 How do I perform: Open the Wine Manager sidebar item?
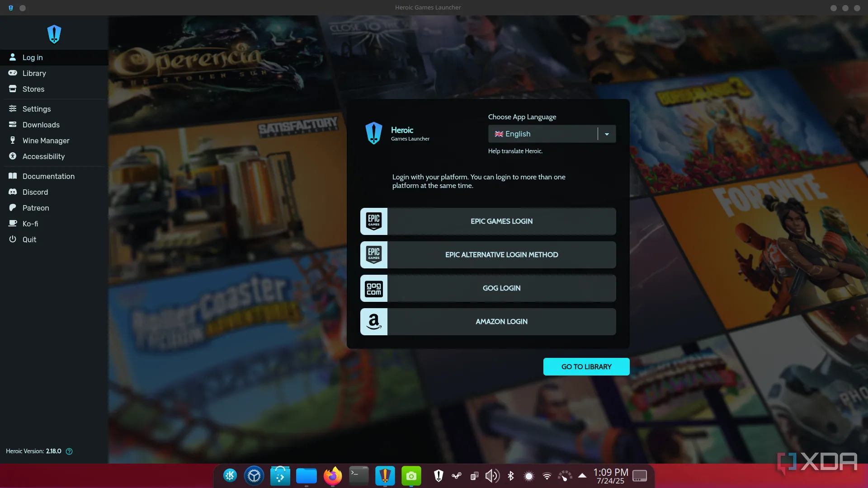[x=54, y=141]
